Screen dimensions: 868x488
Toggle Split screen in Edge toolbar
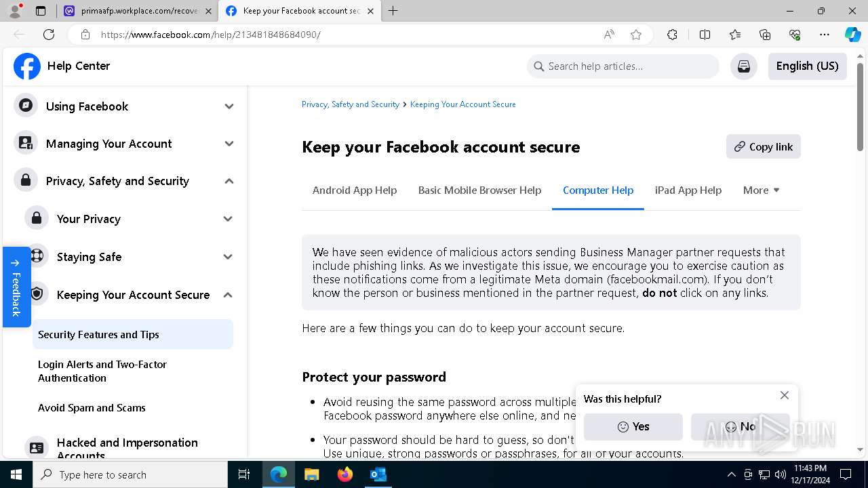705,35
